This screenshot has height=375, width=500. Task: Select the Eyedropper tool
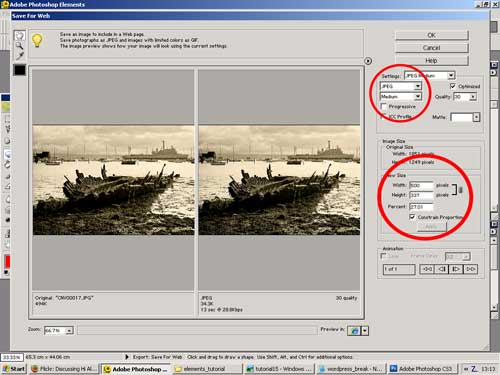[x=20, y=55]
